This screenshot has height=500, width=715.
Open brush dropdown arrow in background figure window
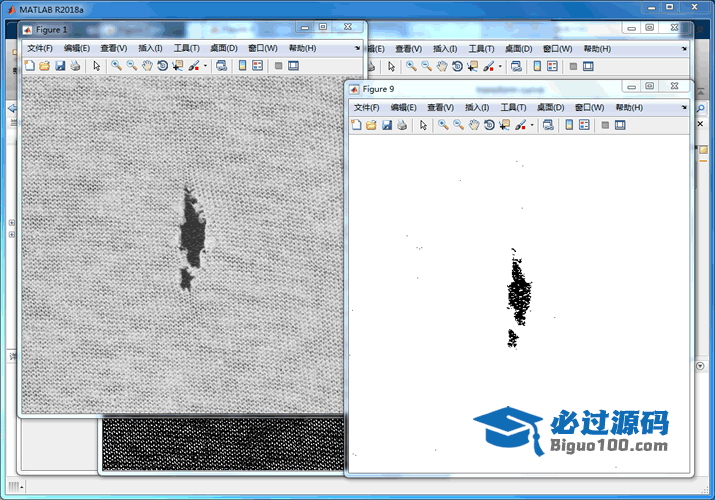click(x=500, y=67)
